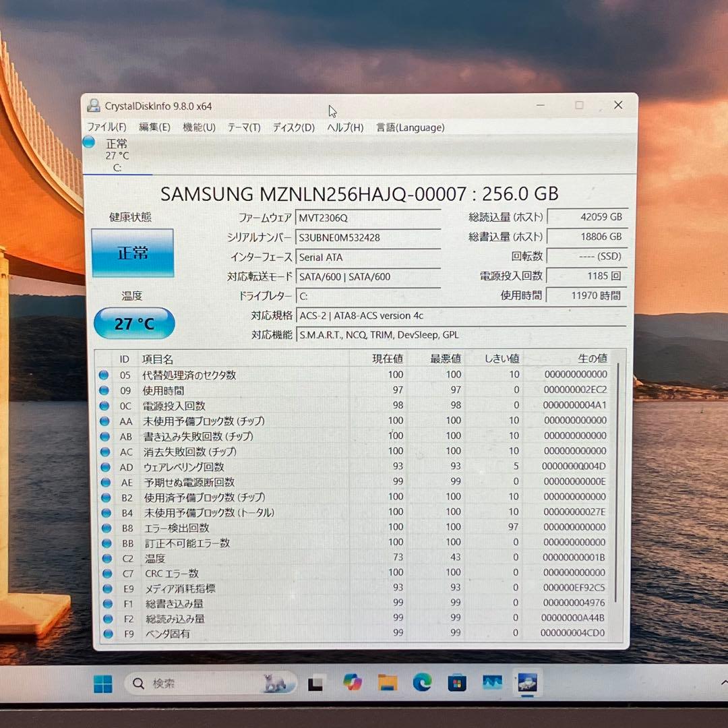Select raw value 000000EF92C5
This screenshot has width=728, height=728.
click(574, 588)
